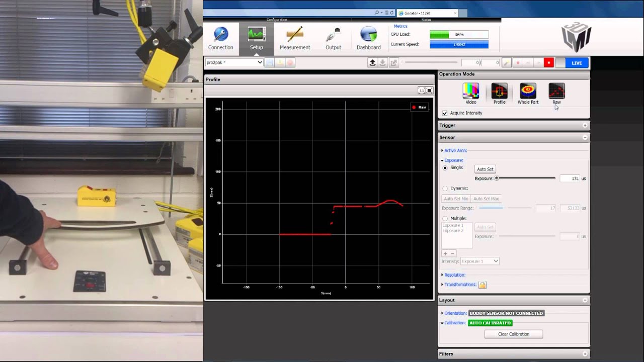The width and height of the screenshot is (644, 362).
Task: Collapse the Sensor panel
Action: [x=585, y=137]
